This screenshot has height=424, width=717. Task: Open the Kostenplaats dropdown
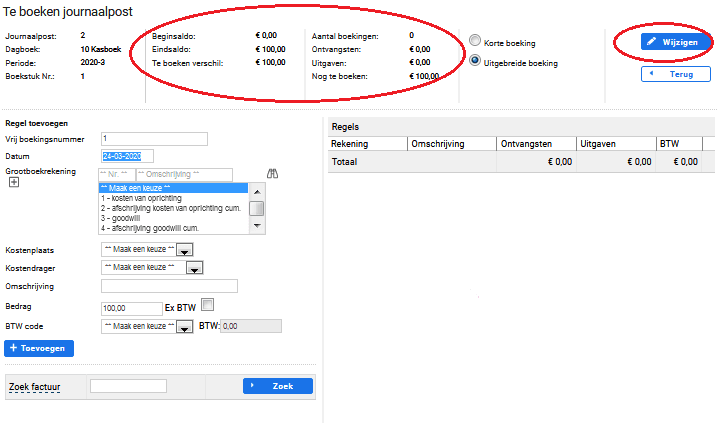(147, 250)
